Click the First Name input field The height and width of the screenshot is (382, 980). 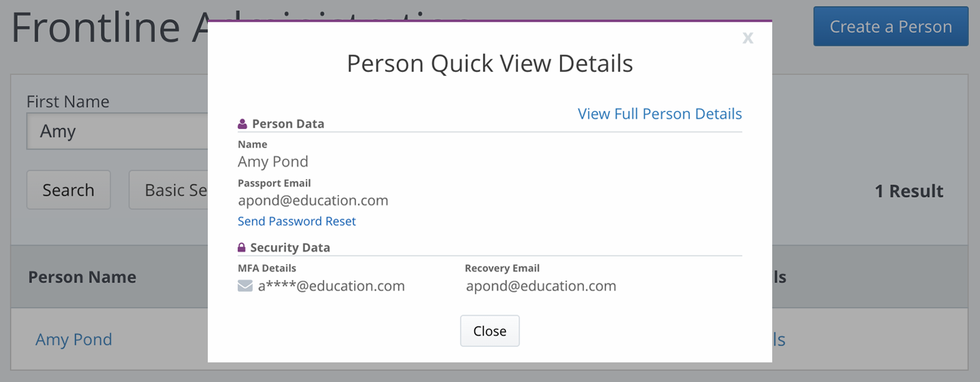point(118,131)
